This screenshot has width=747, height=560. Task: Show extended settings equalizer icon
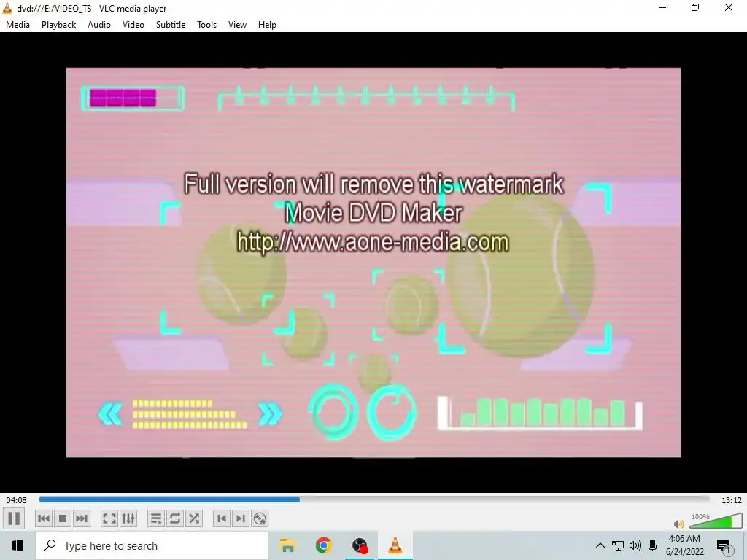(128, 518)
